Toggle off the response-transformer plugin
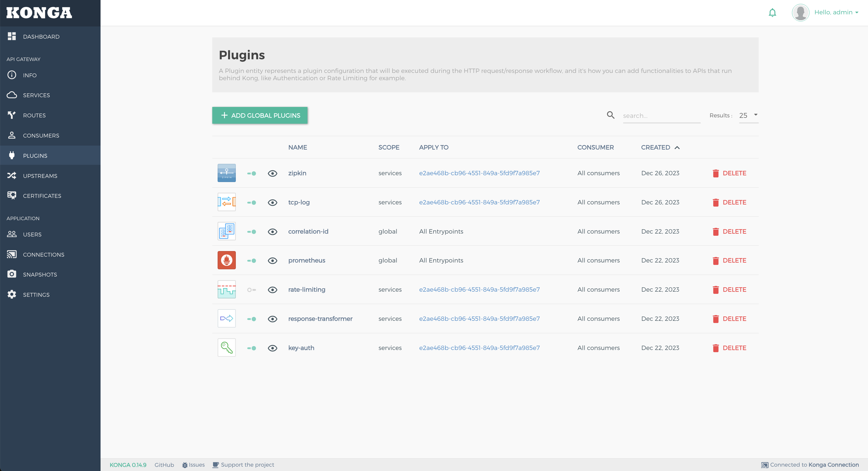This screenshot has height=471, width=868. 251,319
